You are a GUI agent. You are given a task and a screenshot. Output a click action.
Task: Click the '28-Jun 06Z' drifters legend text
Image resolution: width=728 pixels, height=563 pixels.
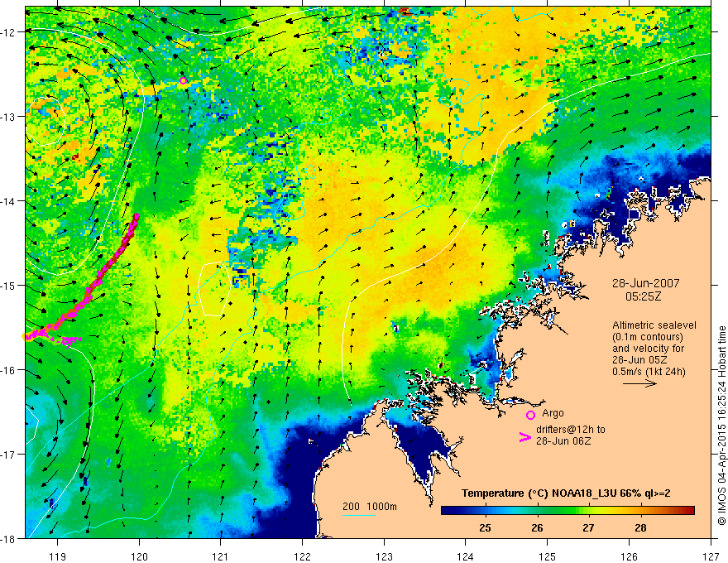pos(563,441)
